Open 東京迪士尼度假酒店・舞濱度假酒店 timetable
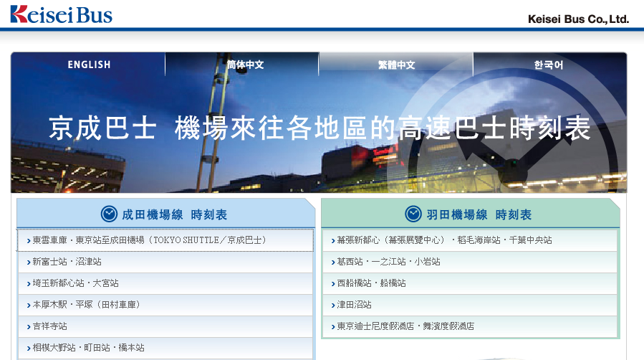644x360 pixels. pyautogui.click(x=470, y=326)
